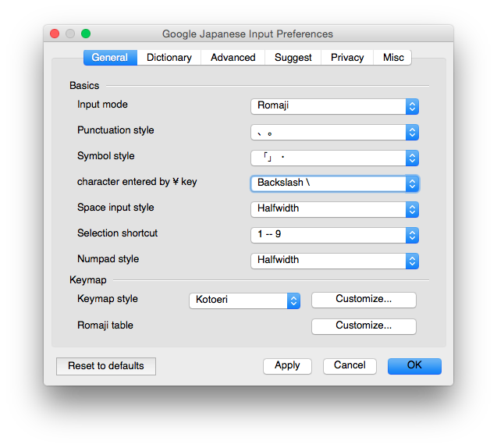Click Customize for Keymap style
Viewport: 497px width, 448px height.
click(x=364, y=300)
